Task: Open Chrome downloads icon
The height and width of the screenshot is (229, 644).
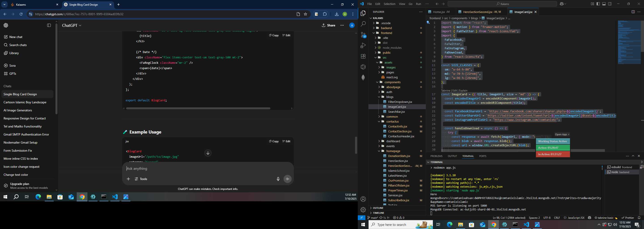Action: pos(337,14)
